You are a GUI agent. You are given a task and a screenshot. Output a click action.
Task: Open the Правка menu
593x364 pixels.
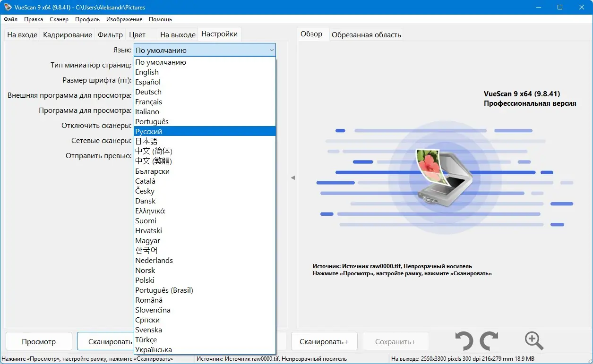(34, 19)
